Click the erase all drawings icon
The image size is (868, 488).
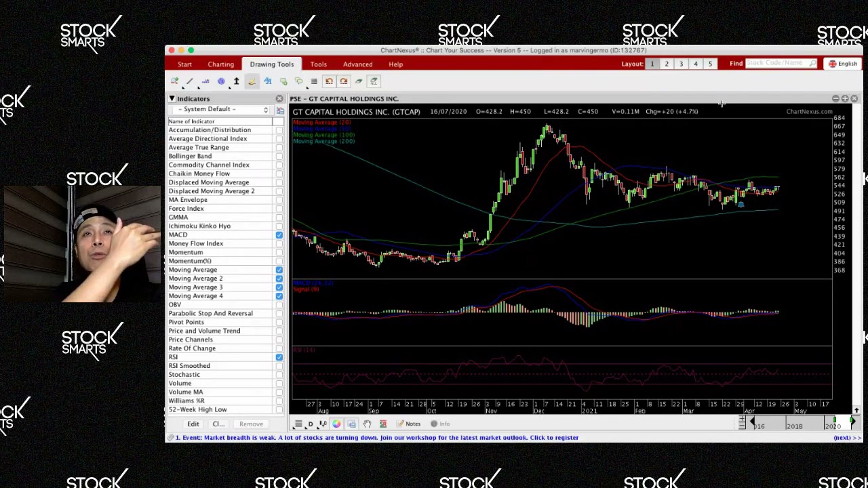pos(374,81)
